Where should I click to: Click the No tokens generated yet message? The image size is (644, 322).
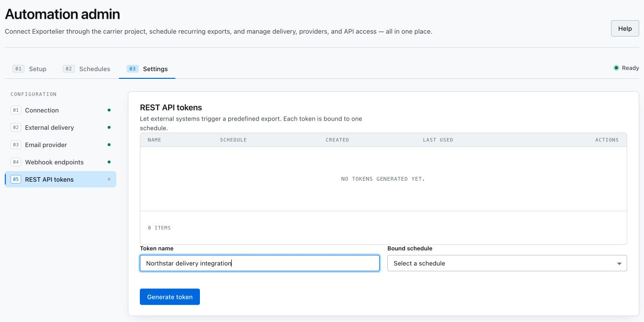click(383, 179)
